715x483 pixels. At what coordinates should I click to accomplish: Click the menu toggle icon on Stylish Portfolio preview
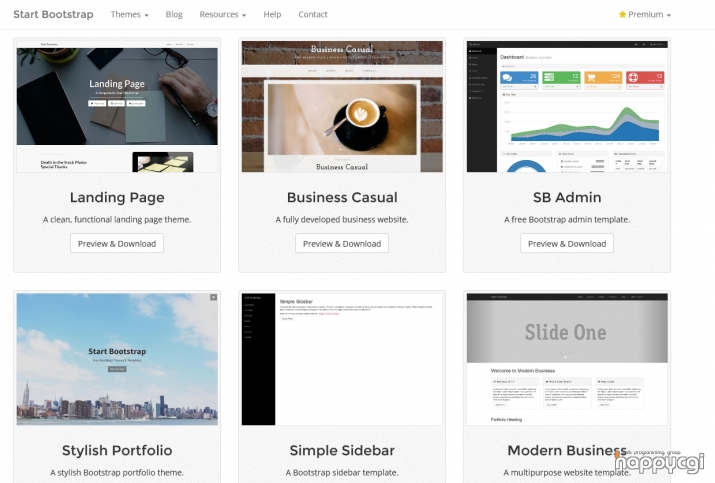[x=213, y=297]
